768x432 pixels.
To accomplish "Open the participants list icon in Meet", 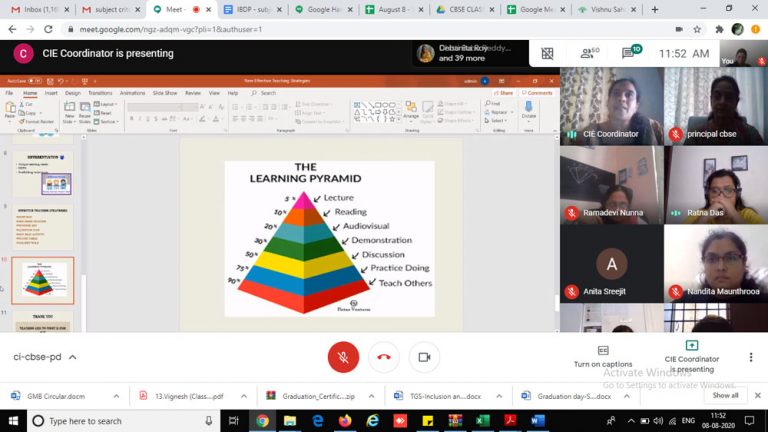I will [589, 53].
